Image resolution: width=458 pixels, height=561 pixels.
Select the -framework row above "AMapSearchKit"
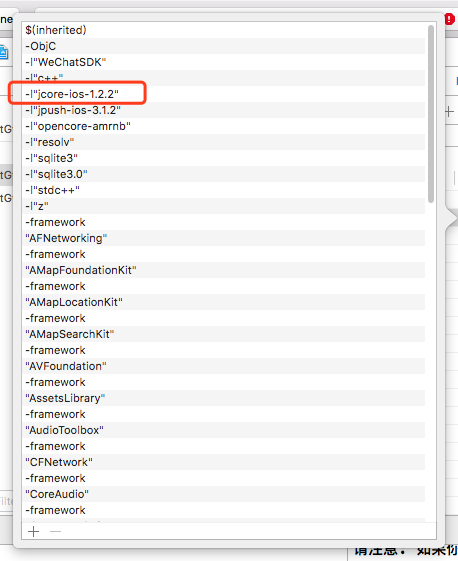(x=224, y=318)
